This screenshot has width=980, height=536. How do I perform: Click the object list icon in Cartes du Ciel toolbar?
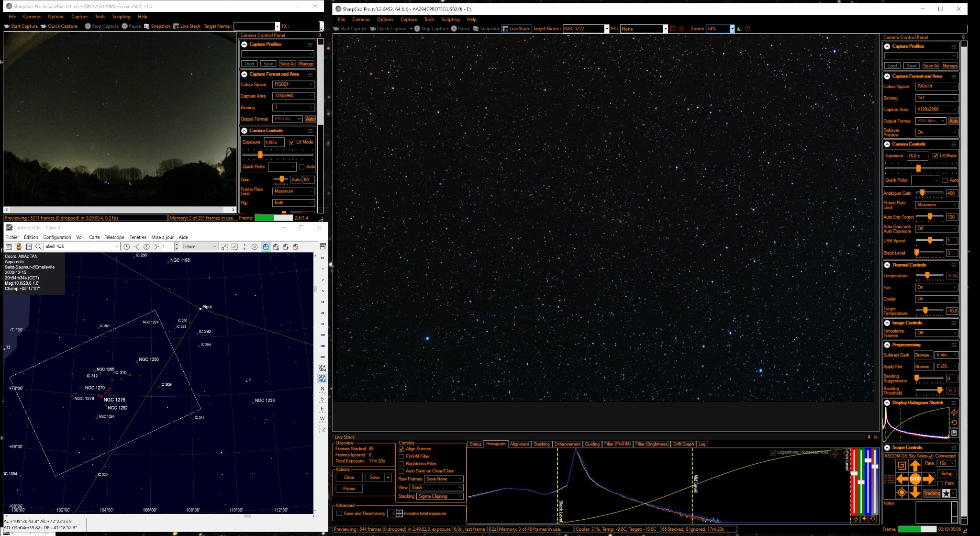click(28, 246)
